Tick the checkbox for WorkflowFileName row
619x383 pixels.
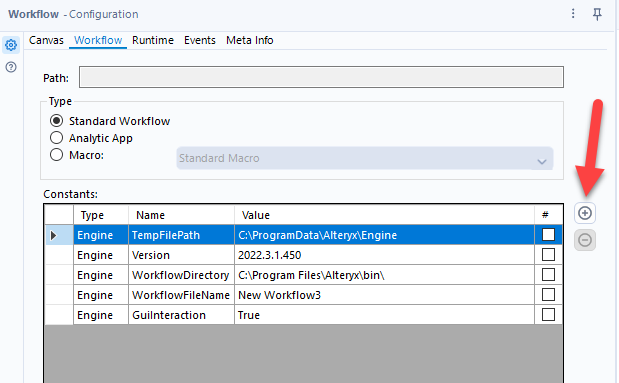(x=548, y=295)
